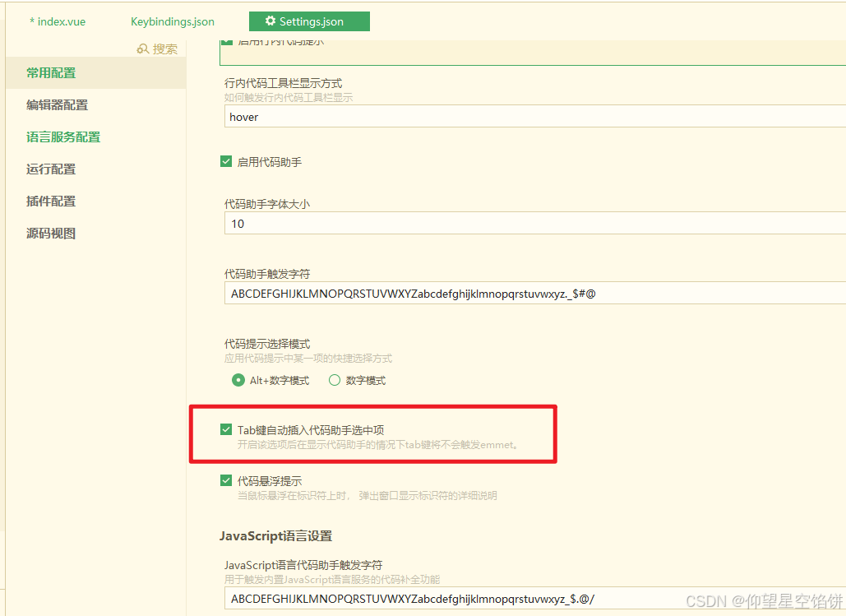Click the 当鼠标悬浮在标识符上时 hint text
The height and width of the screenshot is (616, 846).
pyautogui.click(x=368, y=496)
